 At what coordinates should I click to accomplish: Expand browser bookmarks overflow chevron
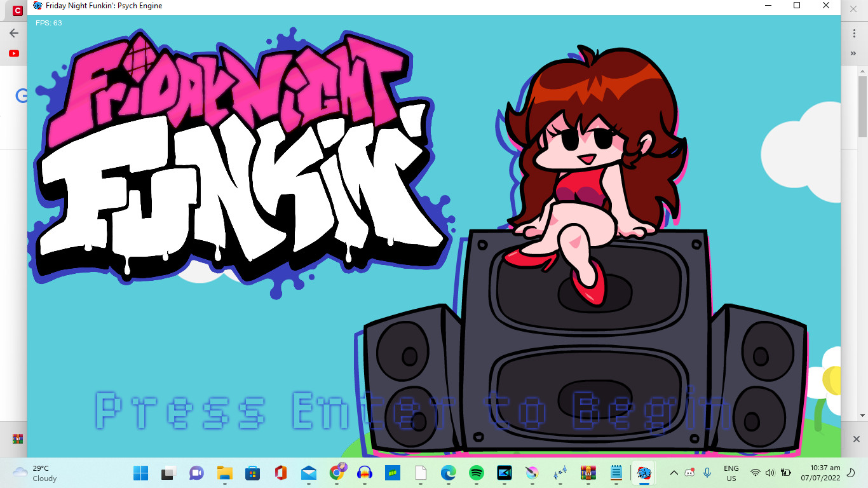(x=853, y=54)
